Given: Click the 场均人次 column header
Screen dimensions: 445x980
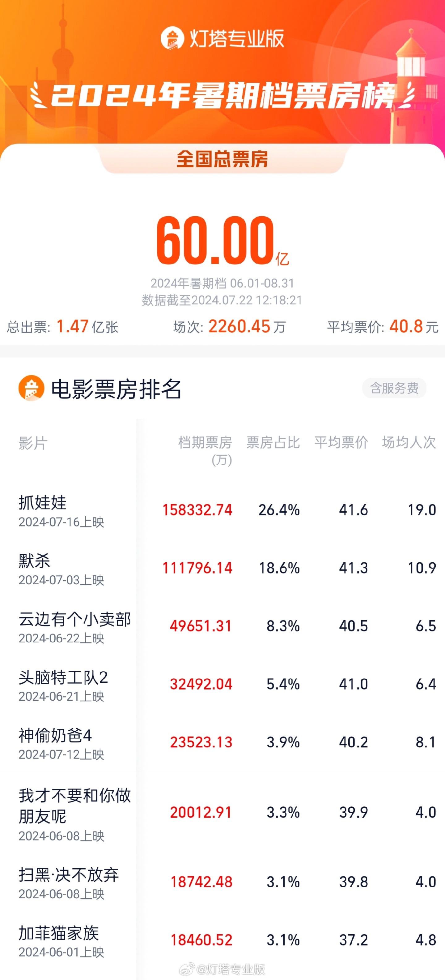Looking at the screenshot, I should (x=409, y=442).
